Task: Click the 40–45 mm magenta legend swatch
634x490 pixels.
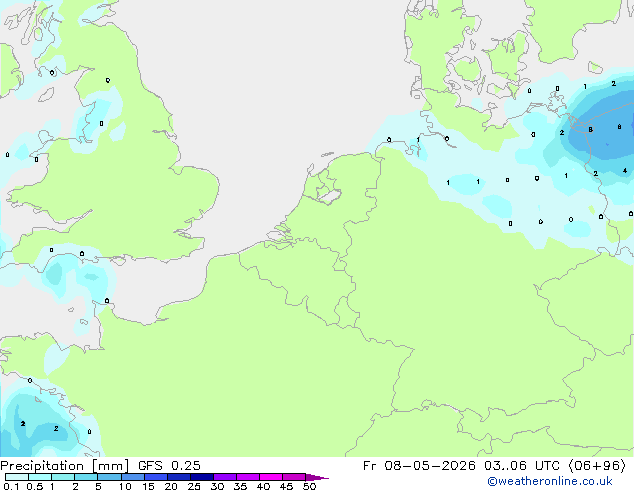Action: (271, 477)
